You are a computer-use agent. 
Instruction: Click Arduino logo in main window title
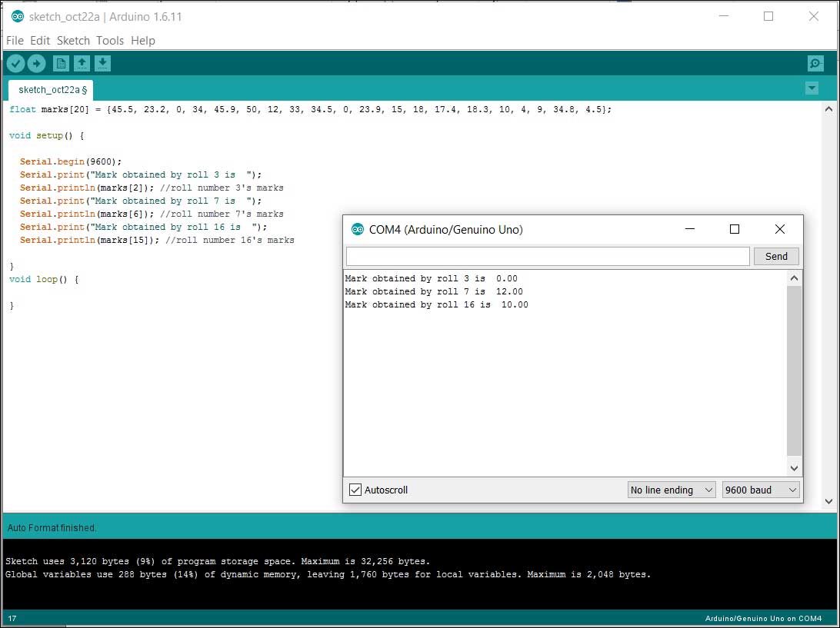17,16
